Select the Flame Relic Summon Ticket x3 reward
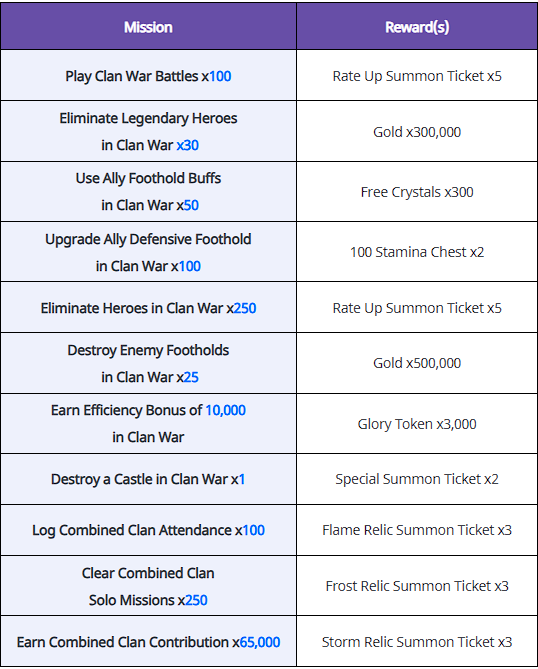The image size is (538, 669). click(x=417, y=530)
